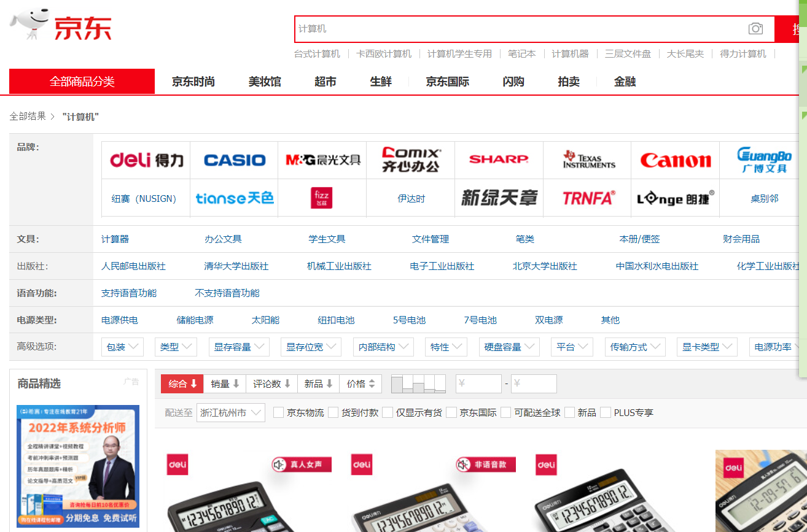The image size is (807, 532).
Task: Pick the TRNFA brand logo
Action: click(x=588, y=198)
